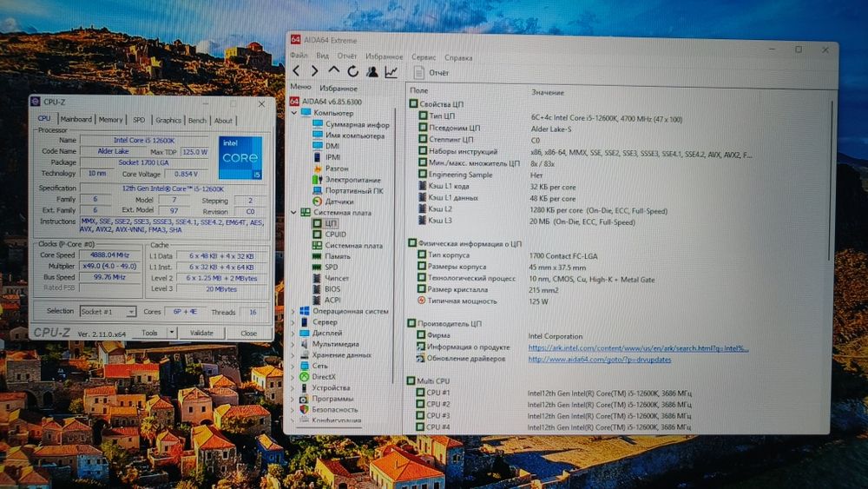Select the Безопасность tree item

(328, 409)
